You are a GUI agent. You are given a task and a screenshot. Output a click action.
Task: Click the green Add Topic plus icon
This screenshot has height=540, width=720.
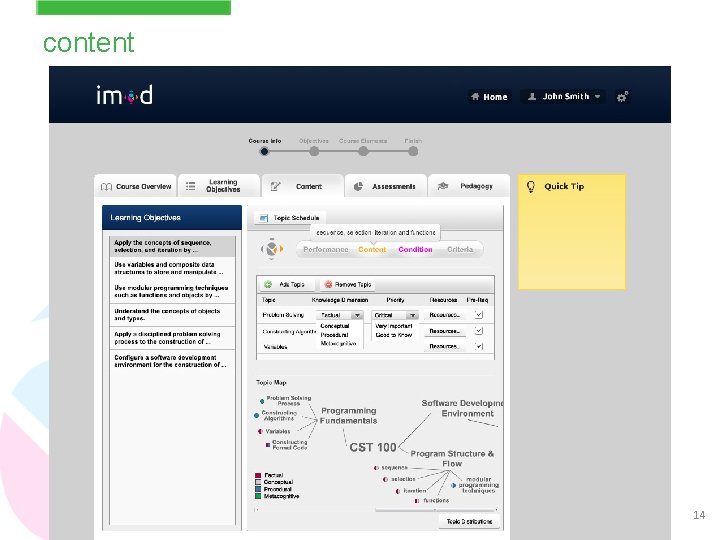coord(268,285)
